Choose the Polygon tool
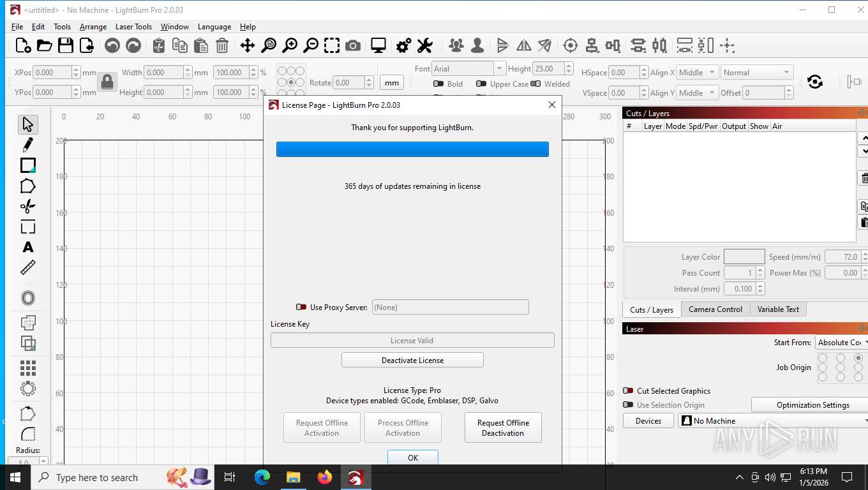This screenshot has height=490, width=868. pos(27,186)
